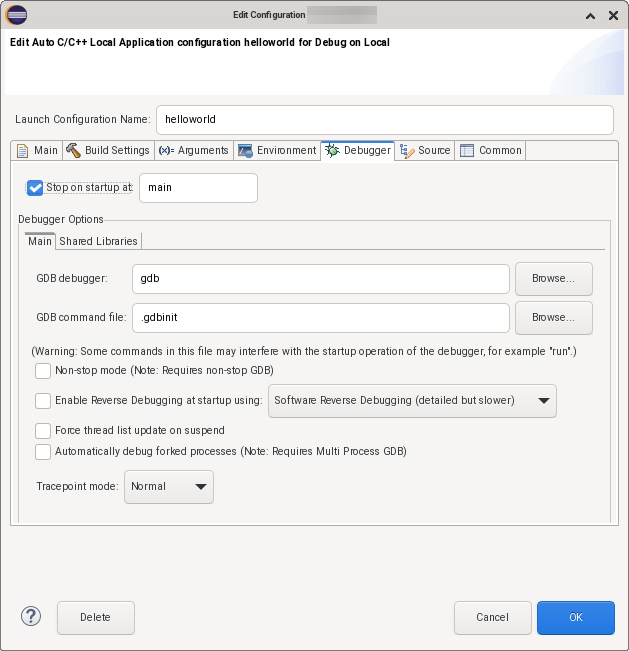The image size is (629, 651).
Task: Click the Build Settings hammer icon
Action: coord(73,150)
